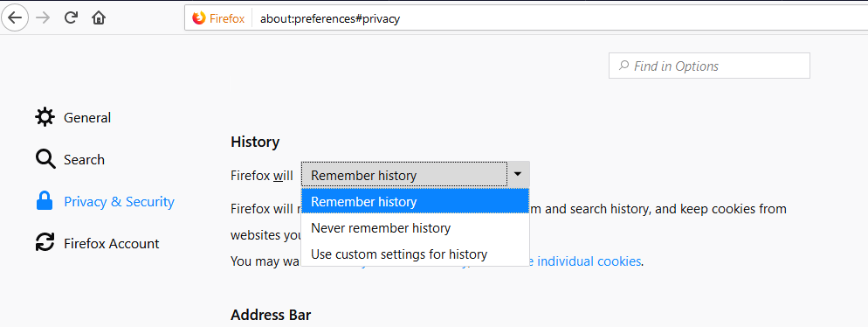Click the General gear icon
The width and height of the screenshot is (868, 327).
[45, 117]
